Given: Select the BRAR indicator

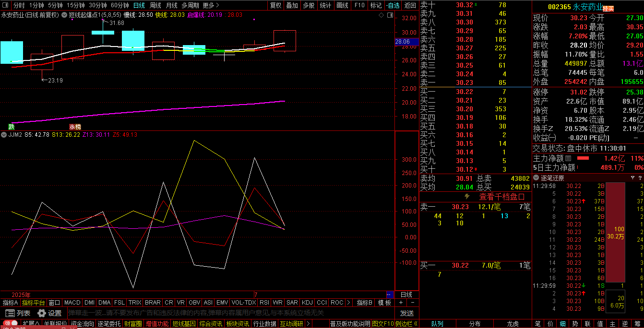Looking at the screenshot, I should [153, 303].
